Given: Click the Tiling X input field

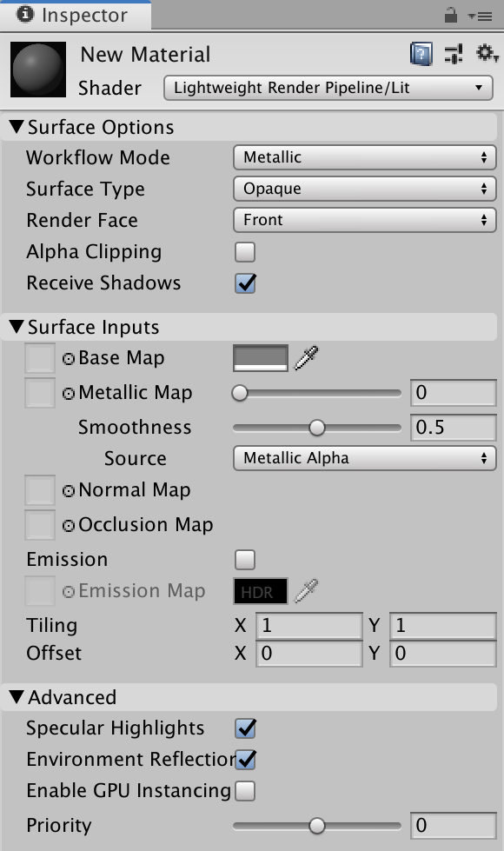Looking at the screenshot, I should coord(308,625).
